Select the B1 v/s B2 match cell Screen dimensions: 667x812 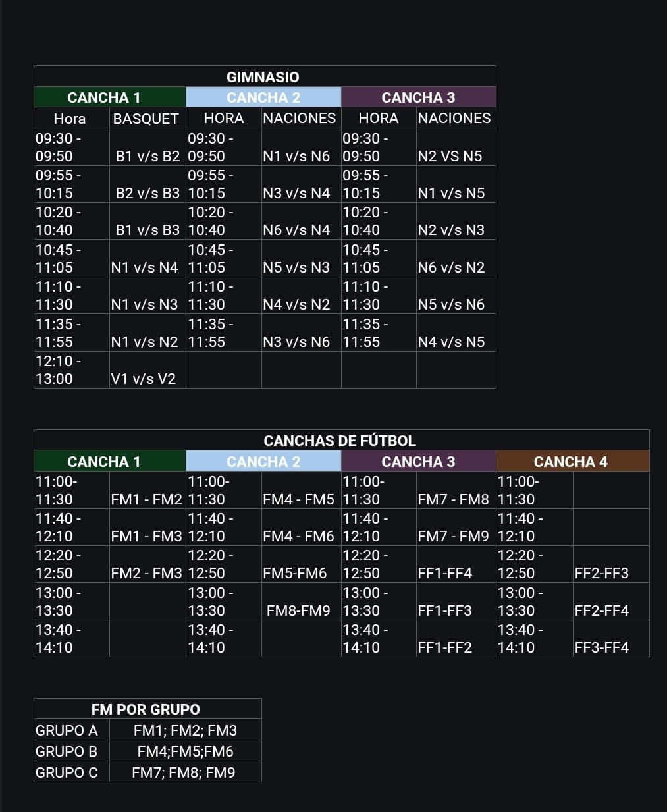(147, 156)
